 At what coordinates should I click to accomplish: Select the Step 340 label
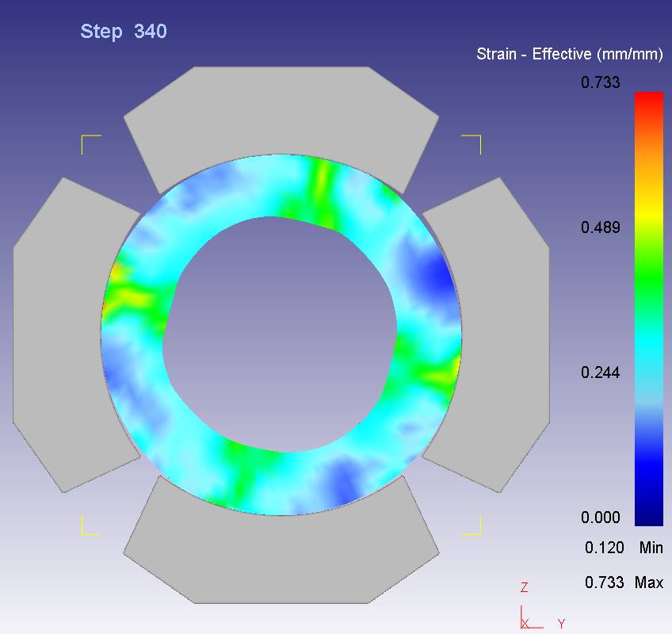124,32
